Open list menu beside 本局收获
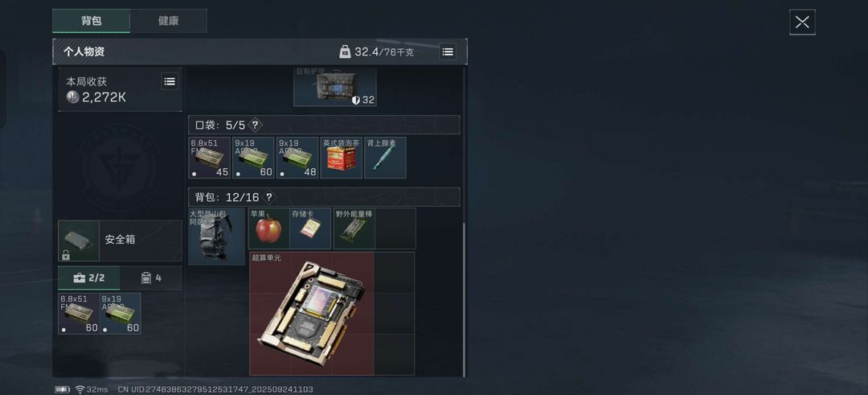 (170, 81)
